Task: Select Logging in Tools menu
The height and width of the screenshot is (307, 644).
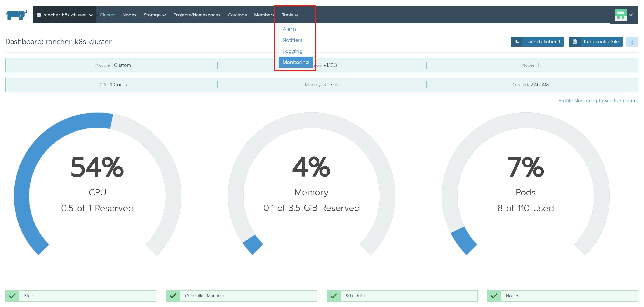Action: [292, 51]
